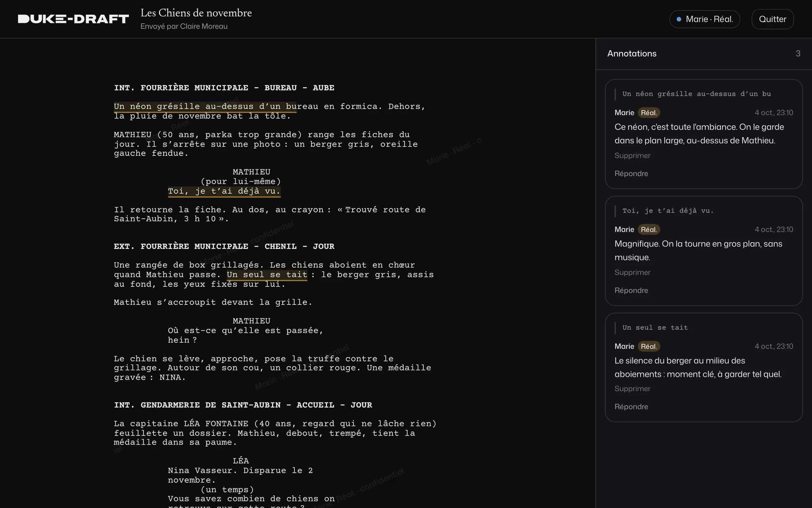Image resolution: width=812 pixels, height=508 pixels.
Task: Click the Réal. role badge on first annotation
Action: (649, 113)
